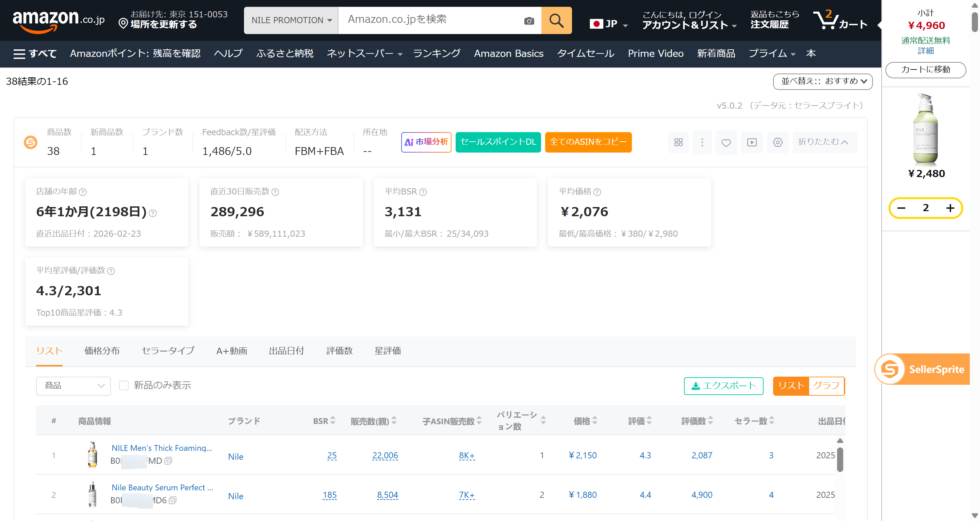The image size is (980, 521).
Task: Toggle 新品のみ表示 checkbox
Action: (124, 385)
